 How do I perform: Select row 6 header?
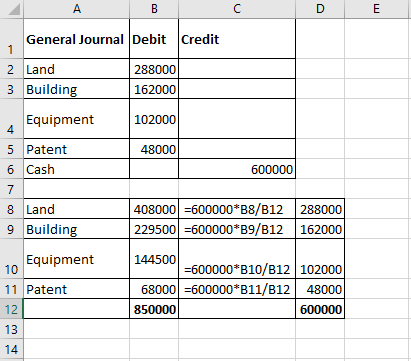[12, 169]
